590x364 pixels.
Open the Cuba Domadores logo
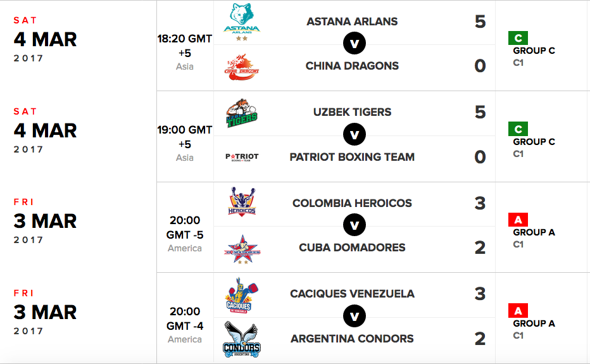click(242, 248)
